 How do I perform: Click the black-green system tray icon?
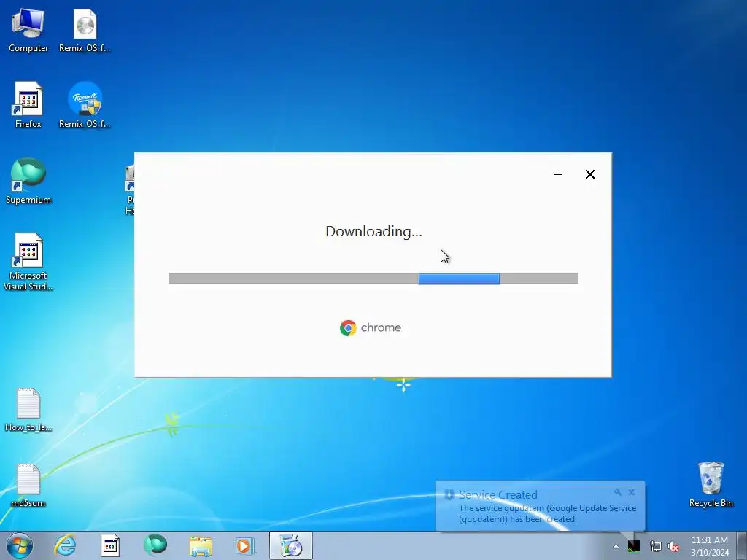coord(634,546)
